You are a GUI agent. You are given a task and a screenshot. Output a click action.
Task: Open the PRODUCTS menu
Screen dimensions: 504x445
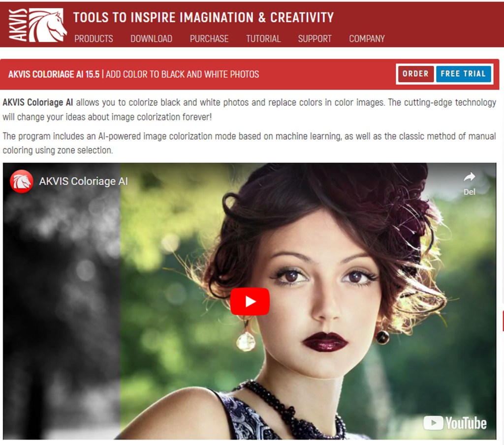click(94, 38)
